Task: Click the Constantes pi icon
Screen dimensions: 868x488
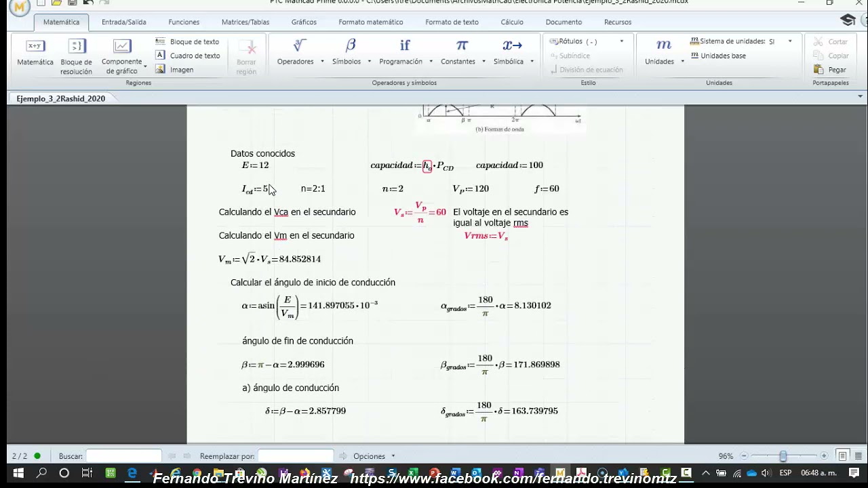Action: tap(462, 45)
